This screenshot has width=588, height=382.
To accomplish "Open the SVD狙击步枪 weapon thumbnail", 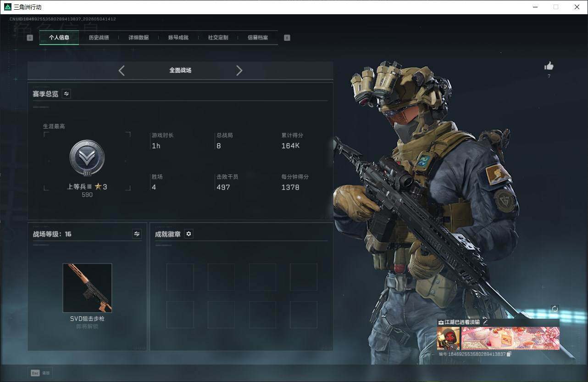I will (87, 288).
